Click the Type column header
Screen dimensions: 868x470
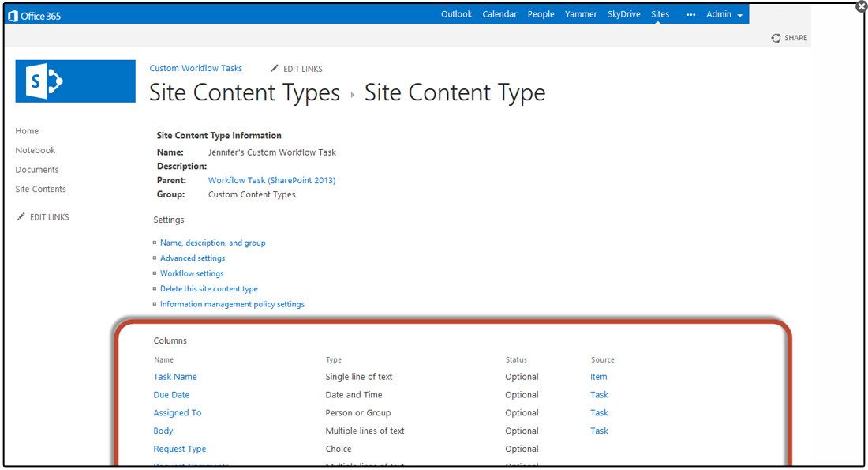[x=333, y=359]
